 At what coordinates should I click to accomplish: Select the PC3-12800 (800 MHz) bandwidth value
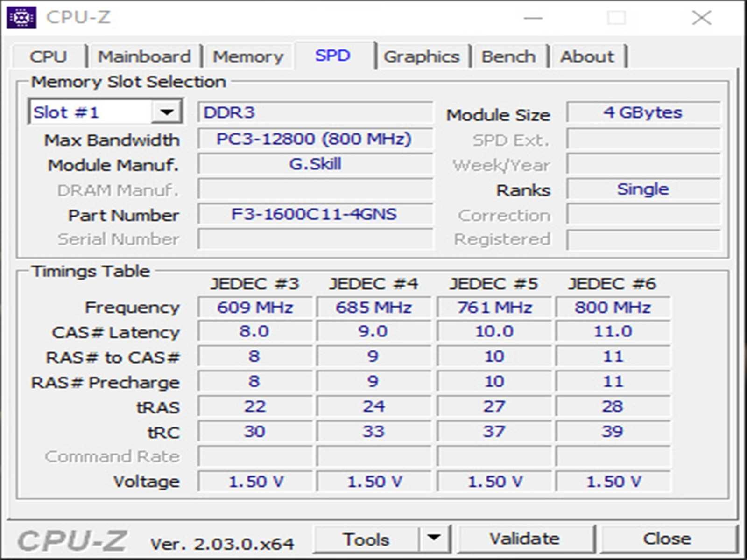click(x=315, y=139)
